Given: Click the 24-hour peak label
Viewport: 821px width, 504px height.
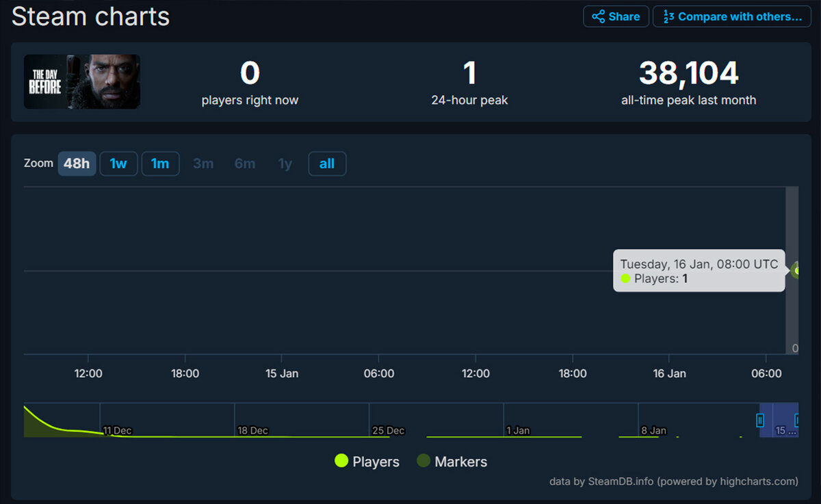Looking at the screenshot, I should click(x=469, y=100).
